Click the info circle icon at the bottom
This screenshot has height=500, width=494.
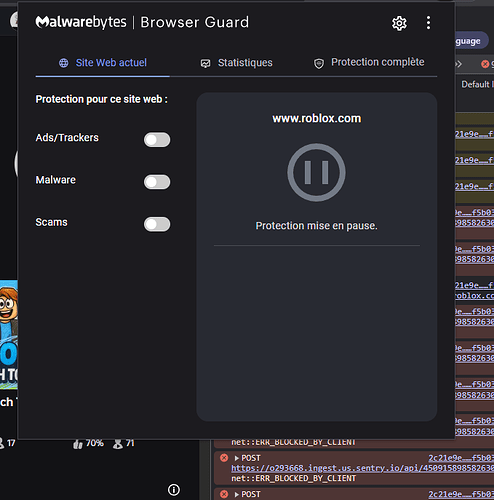(174, 490)
